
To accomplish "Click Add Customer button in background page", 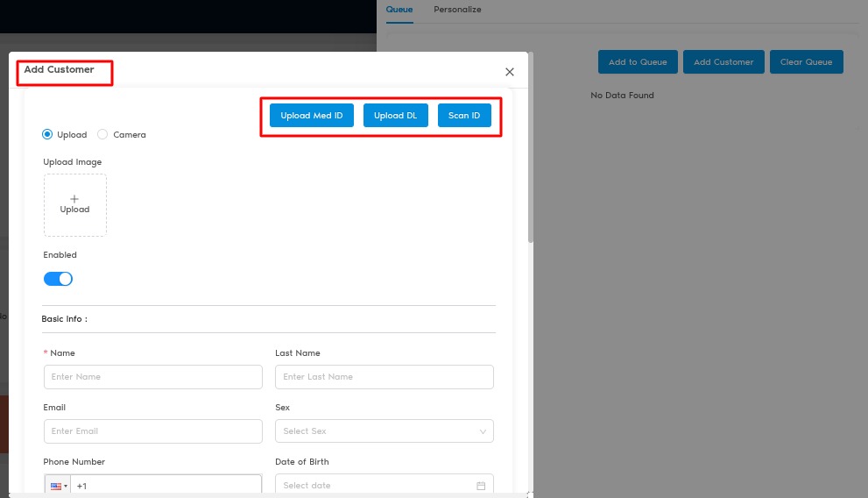I will coord(723,62).
